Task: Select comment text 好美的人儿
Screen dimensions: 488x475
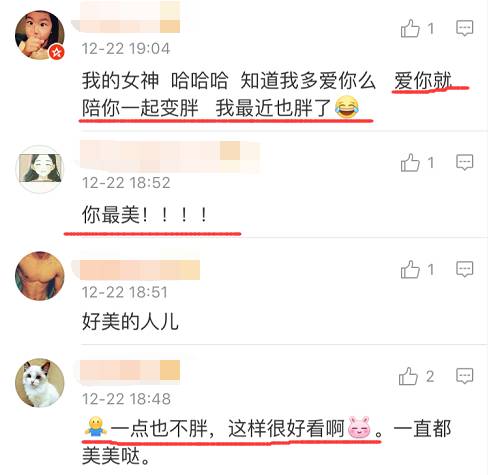Action: [x=130, y=321]
